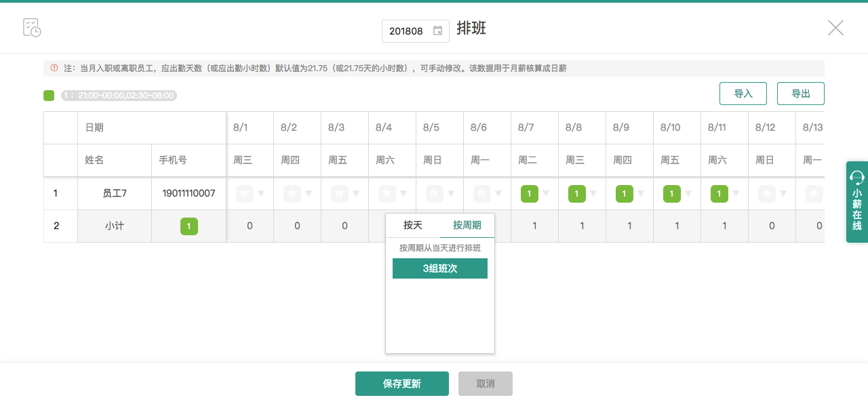Viewport: 868px width, 404px height.
Task: Click the 导出 button
Action: (x=801, y=94)
